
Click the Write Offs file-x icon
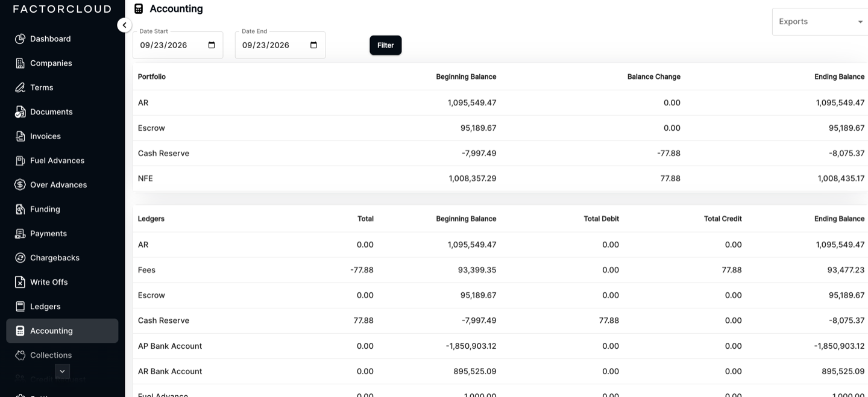coord(20,282)
